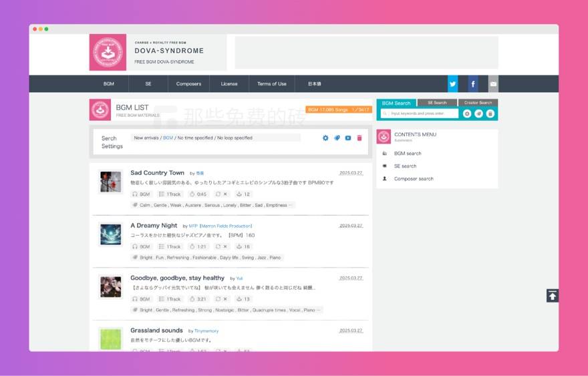Open the Facebook share icon
The height and width of the screenshot is (376, 588).
coord(473,83)
